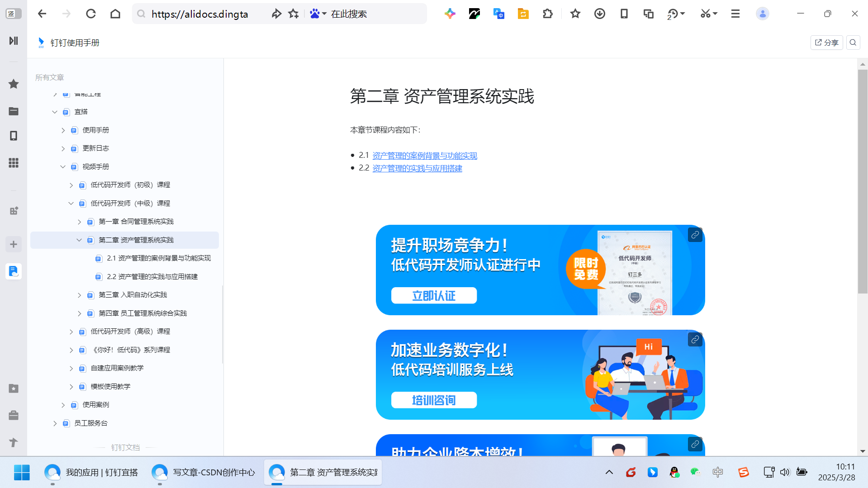This screenshot has width=868, height=488.
Task: Switch to 写文章-CSDN创作中心 taskbar window
Action: [x=203, y=473]
